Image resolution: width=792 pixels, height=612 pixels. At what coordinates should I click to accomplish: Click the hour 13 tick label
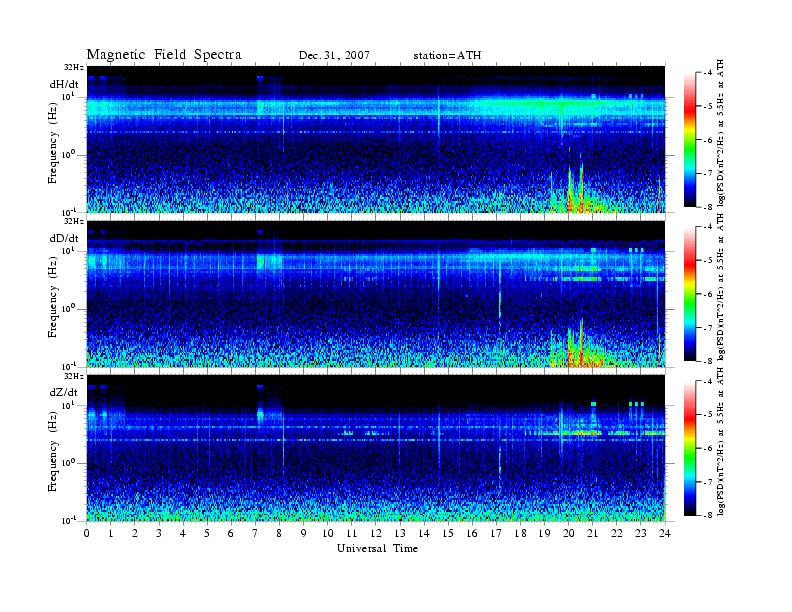tap(400, 533)
